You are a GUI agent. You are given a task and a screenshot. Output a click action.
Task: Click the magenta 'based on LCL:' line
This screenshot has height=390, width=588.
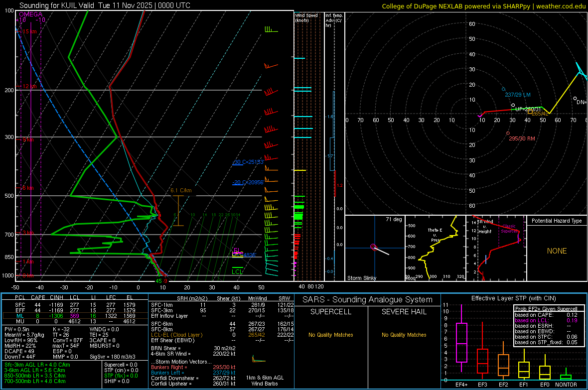point(546,320)
